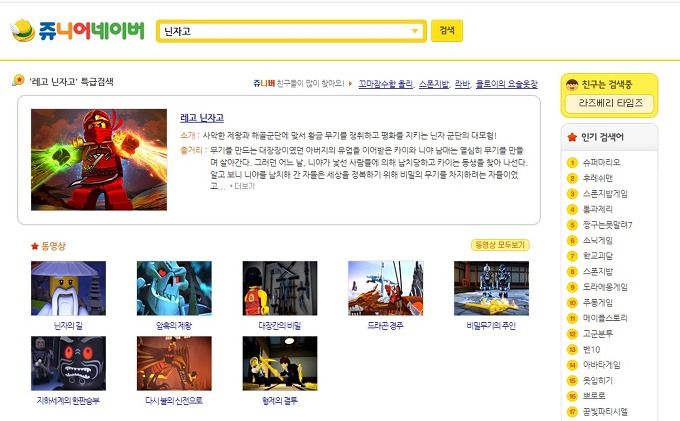Click the 쥬니어네이버 logo
This screenshot has width=680, height=421.
78,30
